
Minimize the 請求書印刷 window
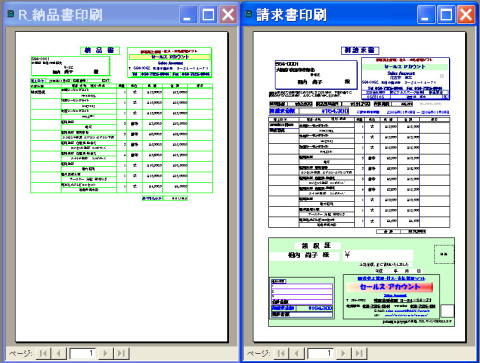tap(426, 15)
